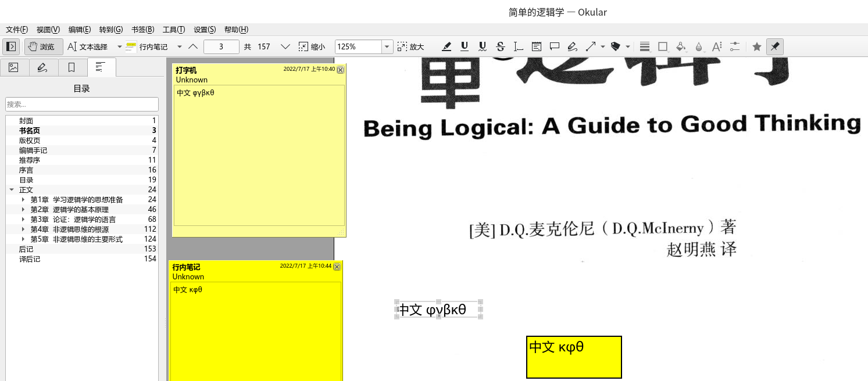Click the 行内笔记 inline note tool
This screenshot has height=381, width=868.
point(147,46)
